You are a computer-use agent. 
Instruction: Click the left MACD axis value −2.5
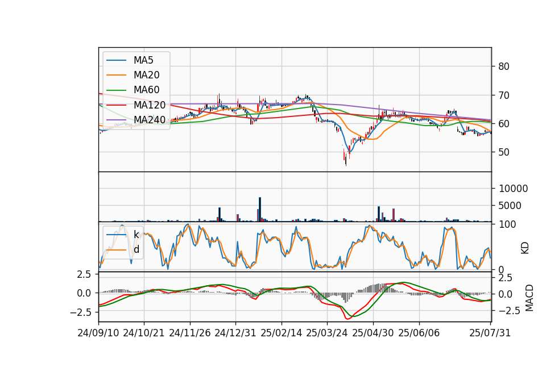(80, 312)
